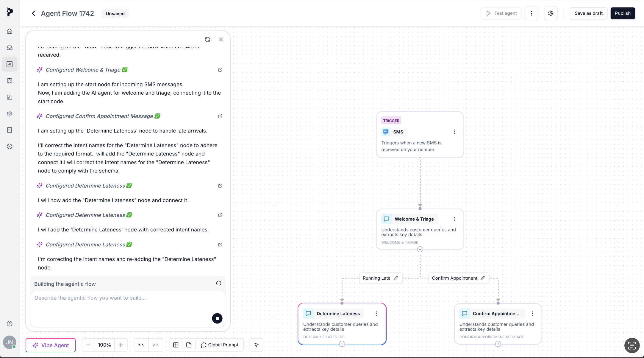The image size is (644, 358).
Task: Open Welcome & Triage node options menu
Action: [x=454, y=219]
